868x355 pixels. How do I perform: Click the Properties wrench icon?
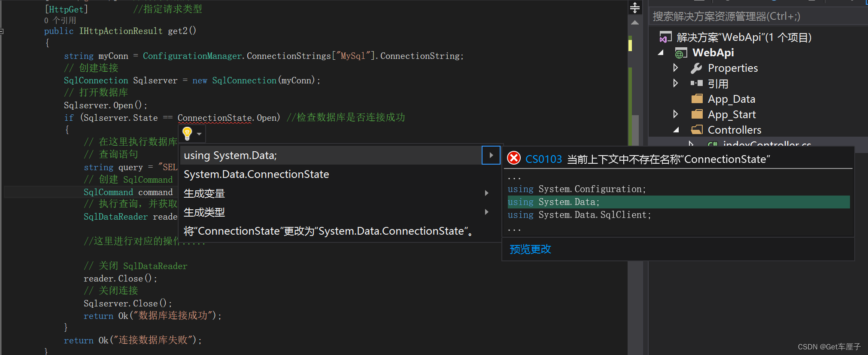click(696, 68)
